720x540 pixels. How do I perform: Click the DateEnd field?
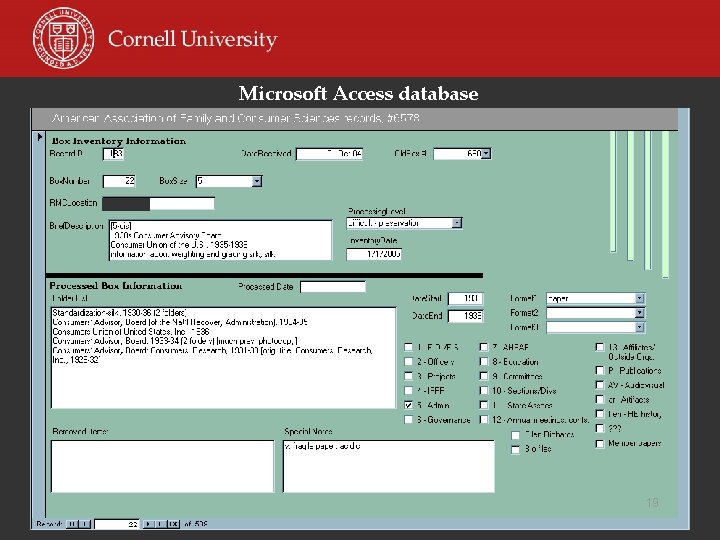[466, 316]
